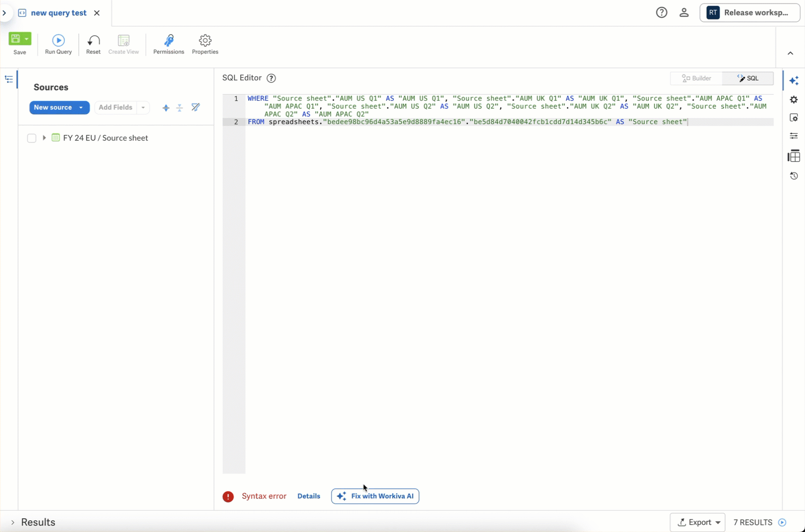Image resolution: width=805 pixels, height=532 pixels.
Task: Collapse all sources icon
Action: click(180, 107)
